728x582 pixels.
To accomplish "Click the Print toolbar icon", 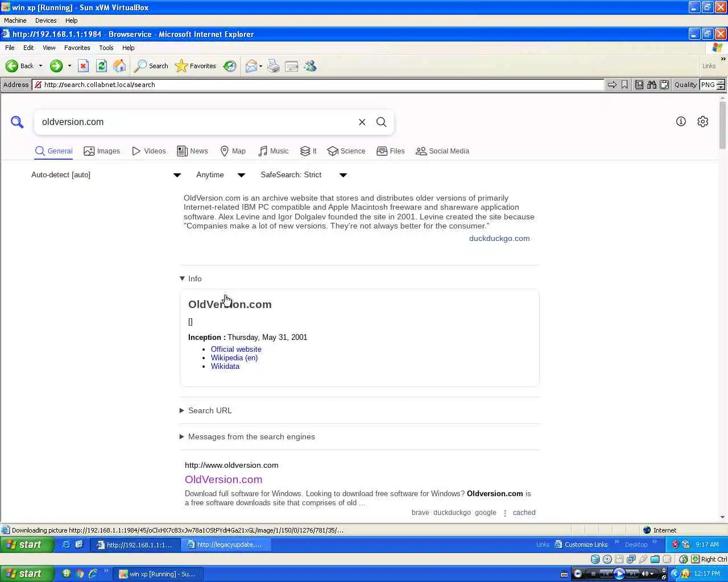I will point(274,66).
